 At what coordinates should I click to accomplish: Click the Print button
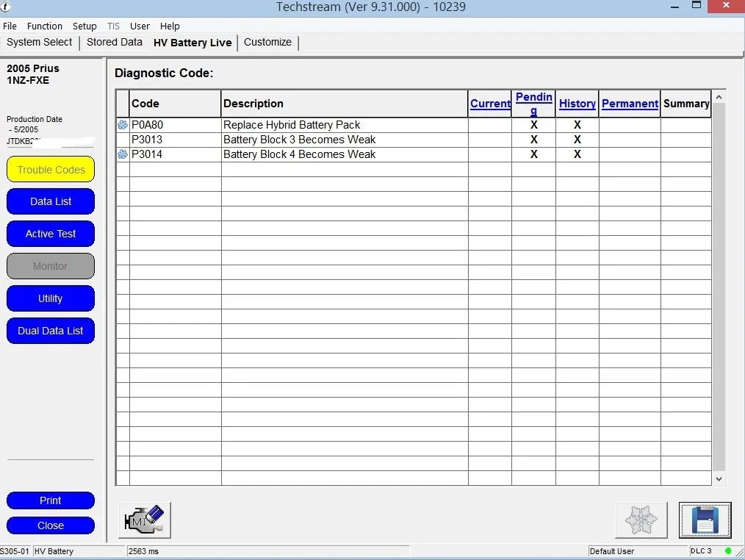(x=51, y=500)
